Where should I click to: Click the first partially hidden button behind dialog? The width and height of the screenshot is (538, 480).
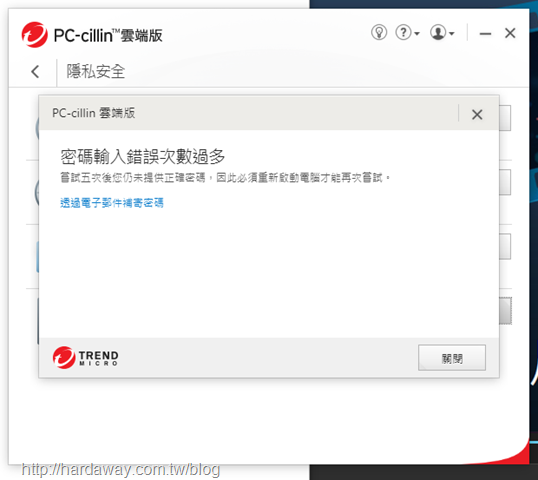point(505,118)
